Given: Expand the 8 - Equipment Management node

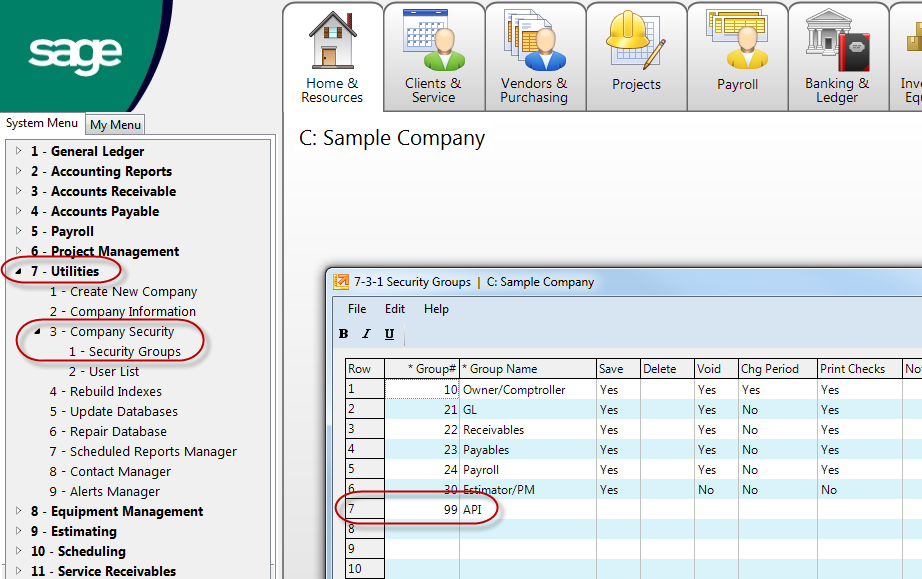Looking at the screenshot, I should point(18,511).
